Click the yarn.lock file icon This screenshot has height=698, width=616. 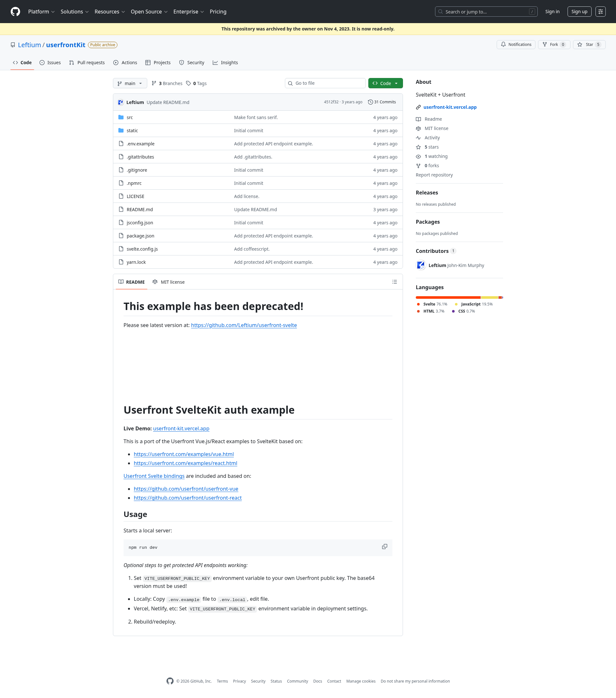click(121, 262)
